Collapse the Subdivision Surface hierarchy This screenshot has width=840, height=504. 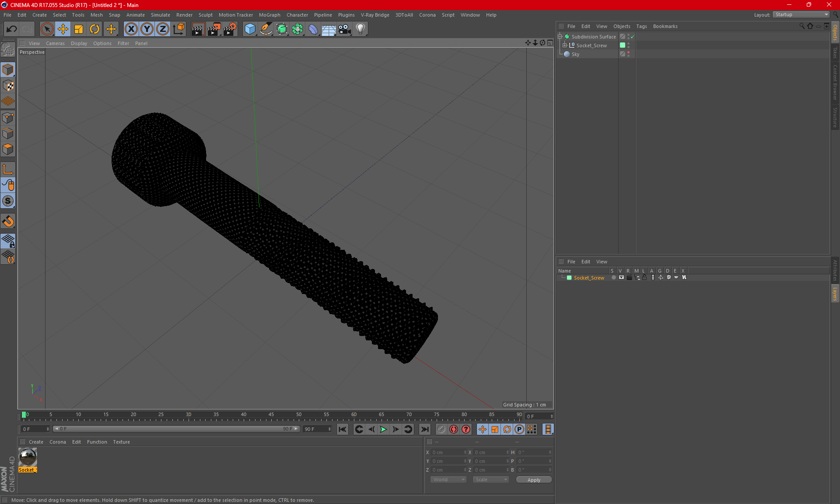coord(560,36)
